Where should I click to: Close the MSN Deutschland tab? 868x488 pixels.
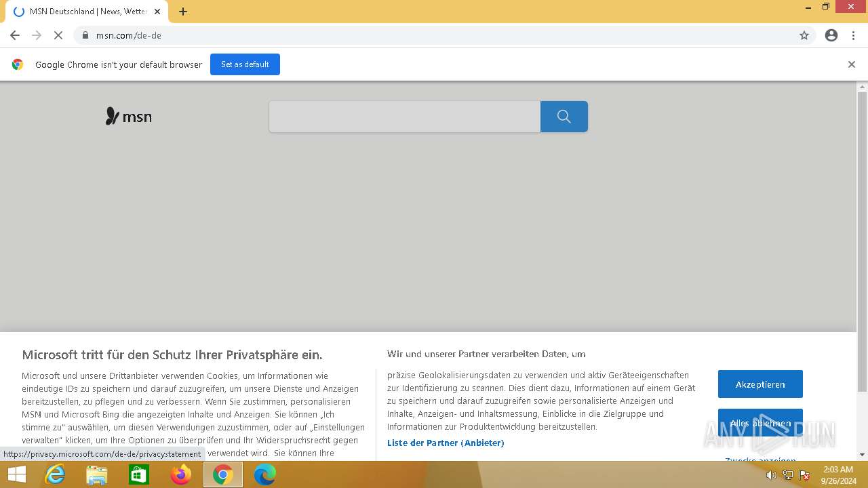click(x=157, y=12)
